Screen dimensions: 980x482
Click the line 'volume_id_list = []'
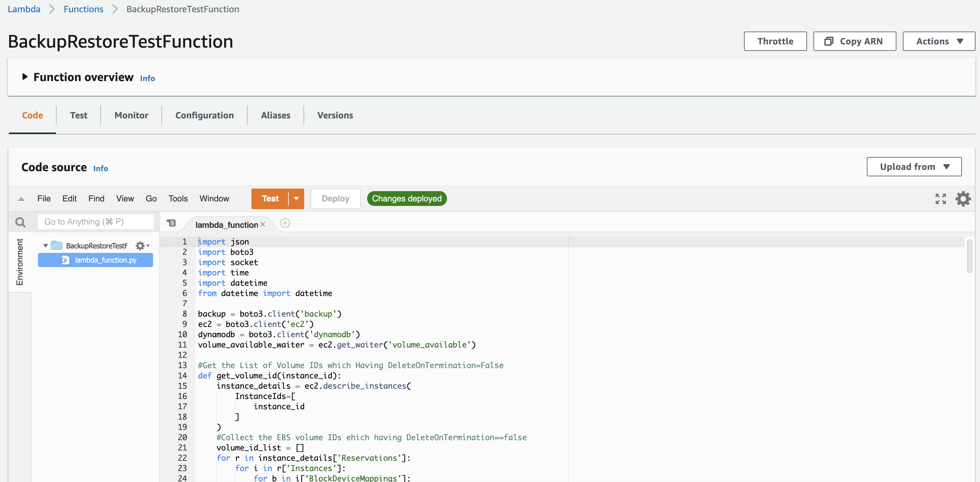coord(260,448)
